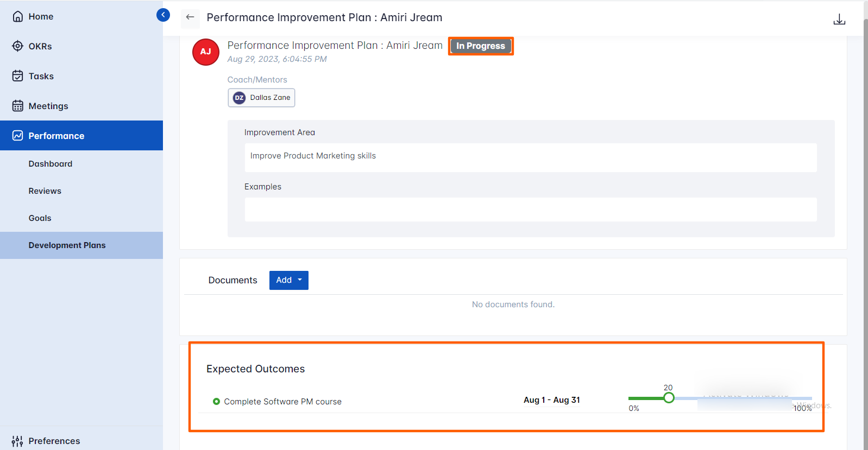
Task: Select Development Plans in the sidebar
Action: click(x=67, y=245)
